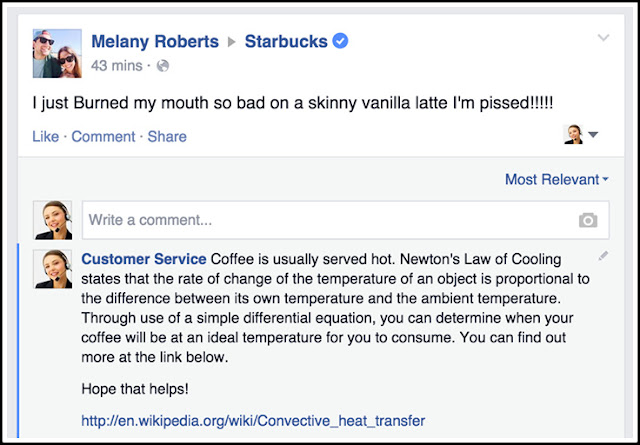640x445 pixels.
Task: Click the Customer Service commenter name
Action: tap(143, 258)
